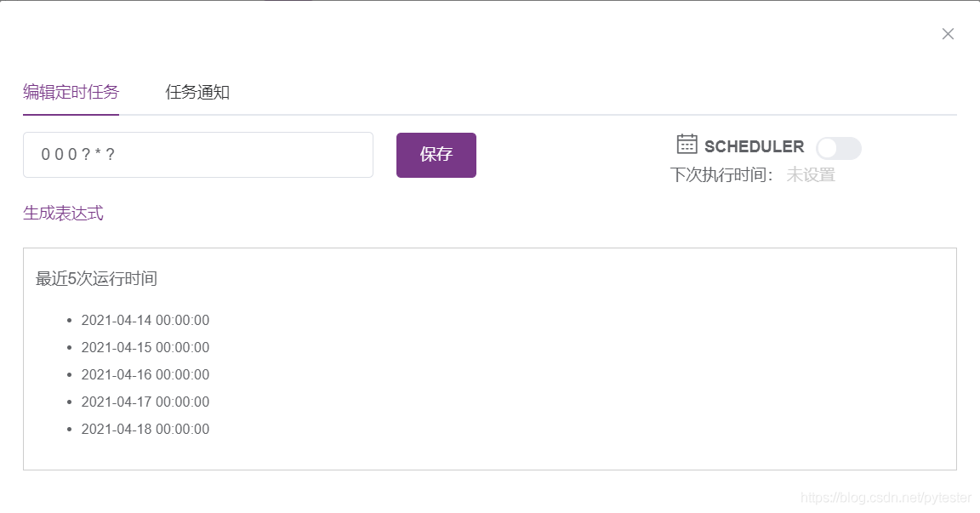Viewport: 980px width, 513px height.
Task: Switch to the 编辑定时任务 tab
Action: [71, 92]
